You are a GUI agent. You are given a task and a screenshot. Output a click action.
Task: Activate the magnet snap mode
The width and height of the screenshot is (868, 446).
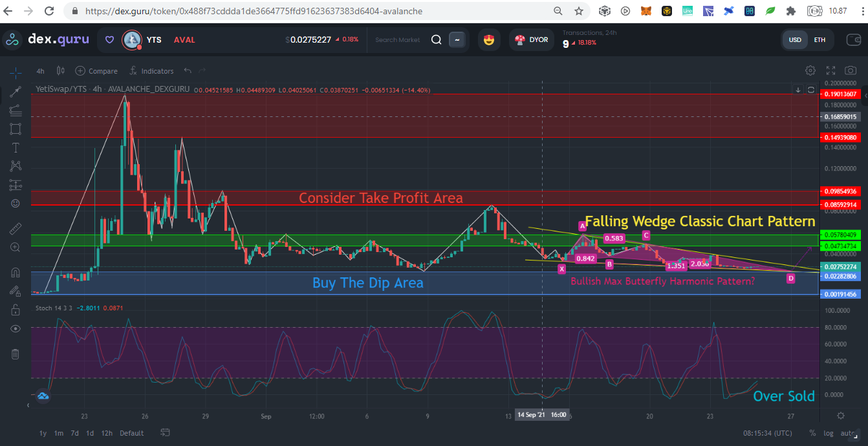16,272
